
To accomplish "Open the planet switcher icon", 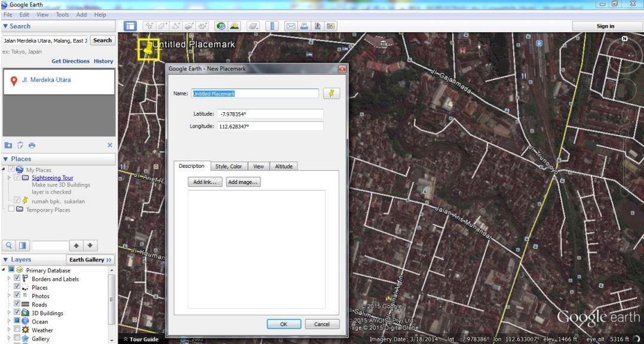I will pyautogui.click(x=253, y=26).
